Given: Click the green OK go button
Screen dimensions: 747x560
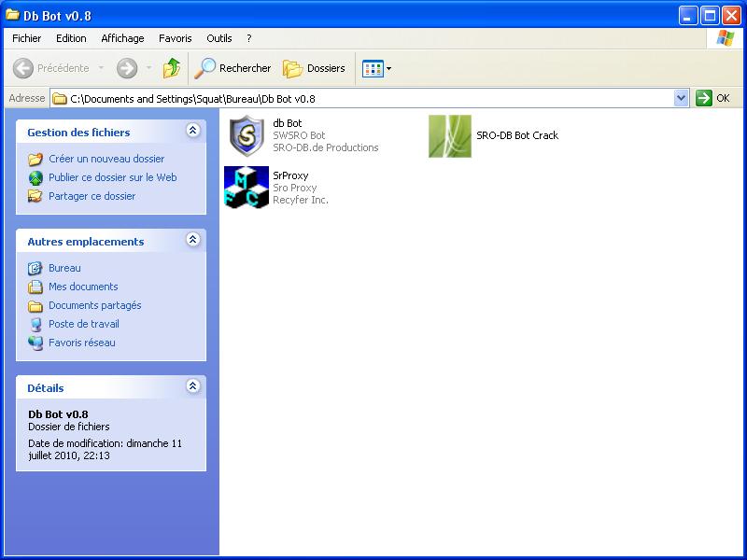Looking at the screenshot, I should click(712, 98).
